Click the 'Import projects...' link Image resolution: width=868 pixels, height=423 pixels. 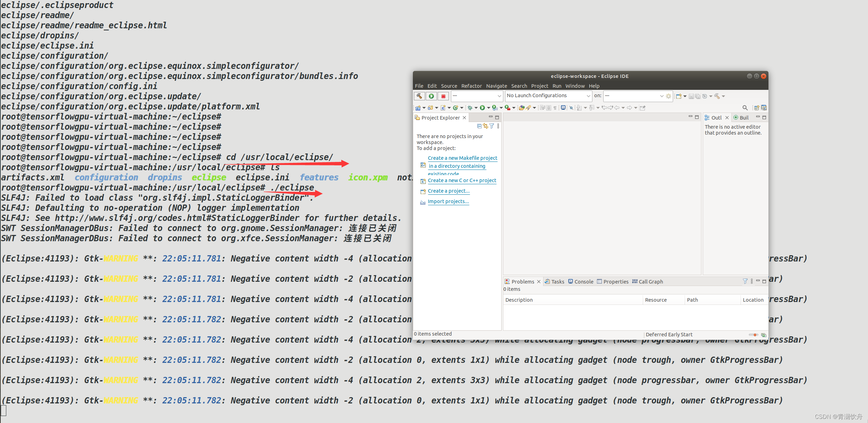click(x=448, y=201)
